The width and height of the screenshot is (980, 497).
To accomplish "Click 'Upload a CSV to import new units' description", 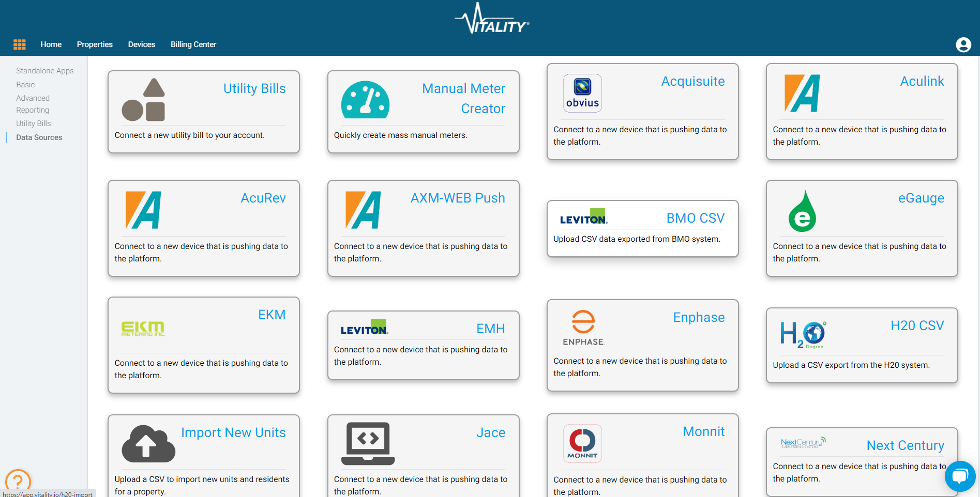I will (x=202, y=485).
